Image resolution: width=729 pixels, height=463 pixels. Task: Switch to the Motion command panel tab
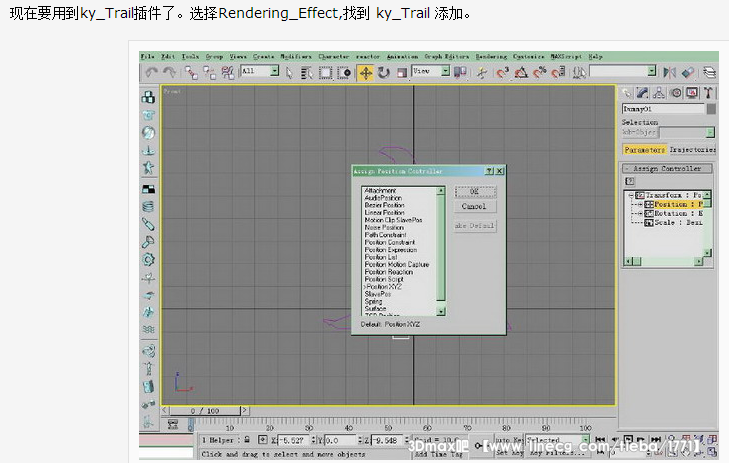pos(676,93)
